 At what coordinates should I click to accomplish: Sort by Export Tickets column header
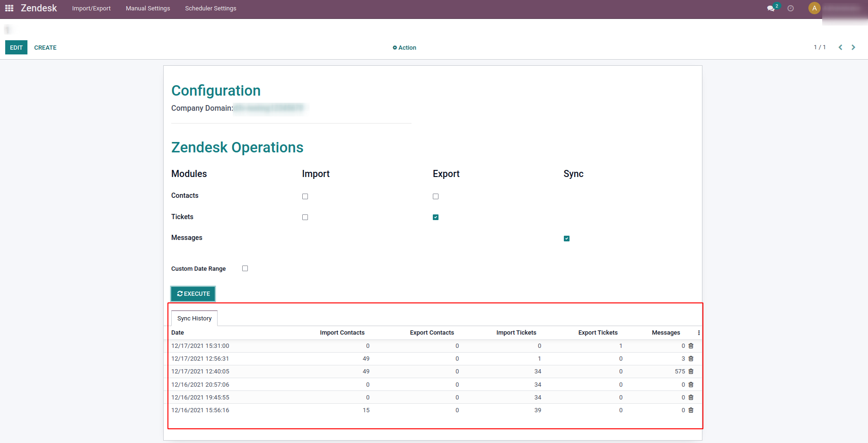[598, 333]
